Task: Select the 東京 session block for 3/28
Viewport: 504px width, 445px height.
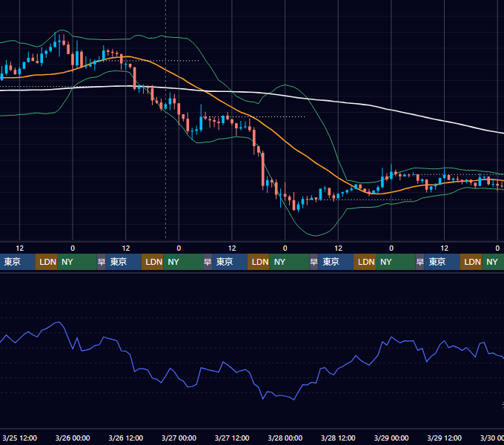Action: click(x=336, y=262)
